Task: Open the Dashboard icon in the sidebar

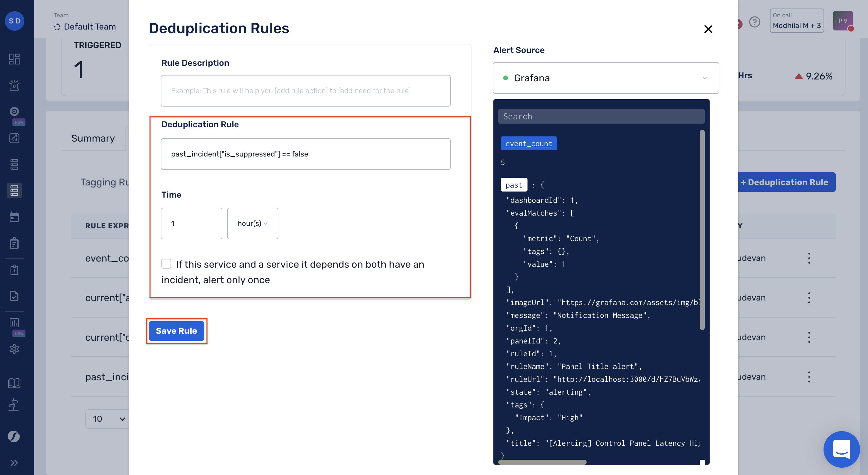Action: (14, 59)
